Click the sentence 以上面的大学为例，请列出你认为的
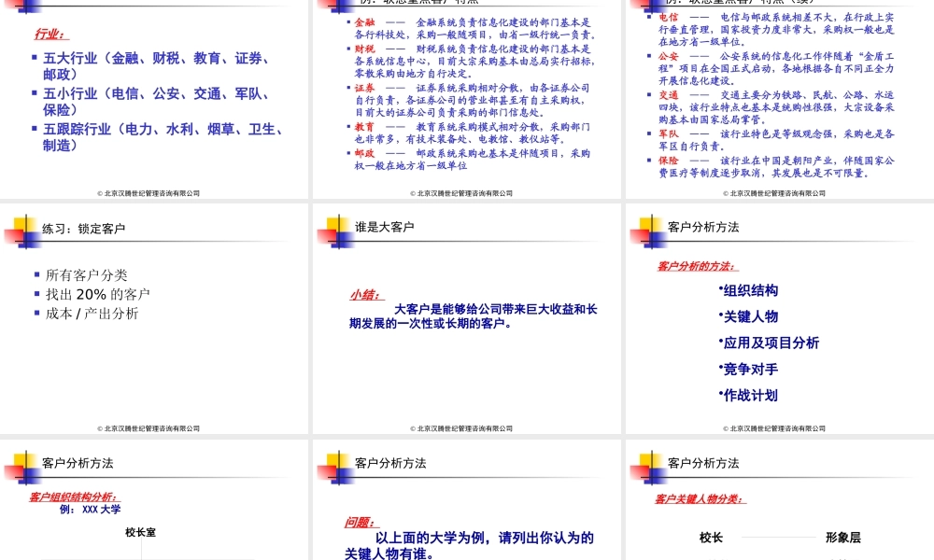 pyautogui.click(x=484, y=538)
